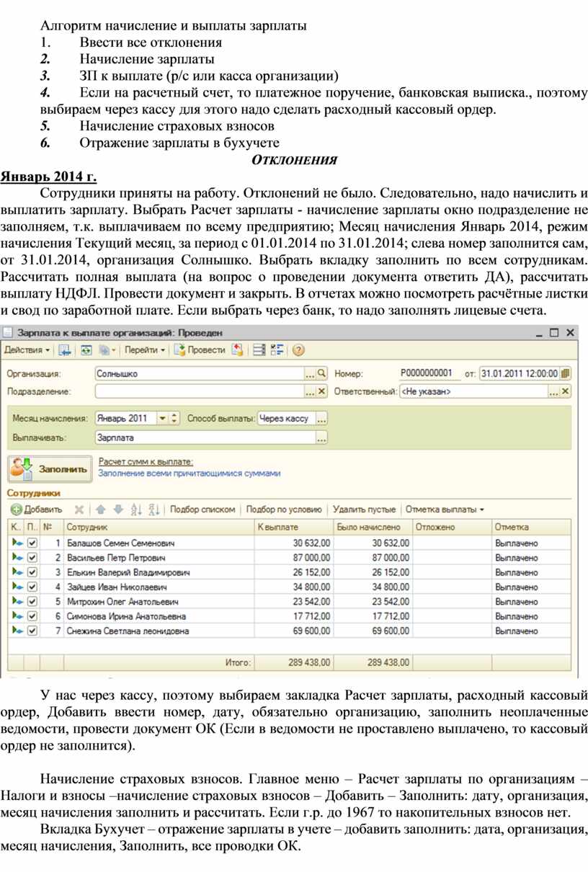Image resolution: width=588 pixels, height=872 pixels.
Task: Open the selection ellipsis for Организация
Action: [x=310, y=374]
